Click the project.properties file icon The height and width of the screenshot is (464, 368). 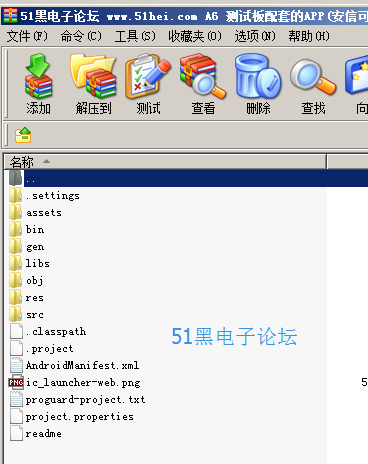[x=16, y=416]
